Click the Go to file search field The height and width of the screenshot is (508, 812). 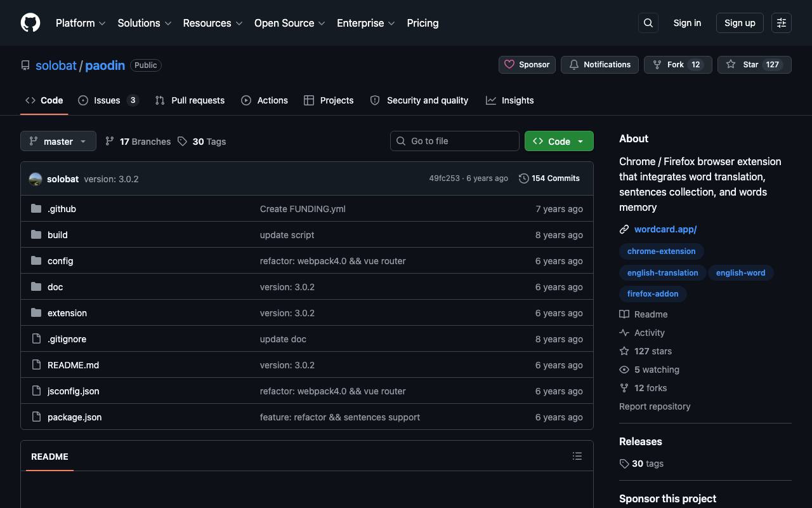point(455,141)
